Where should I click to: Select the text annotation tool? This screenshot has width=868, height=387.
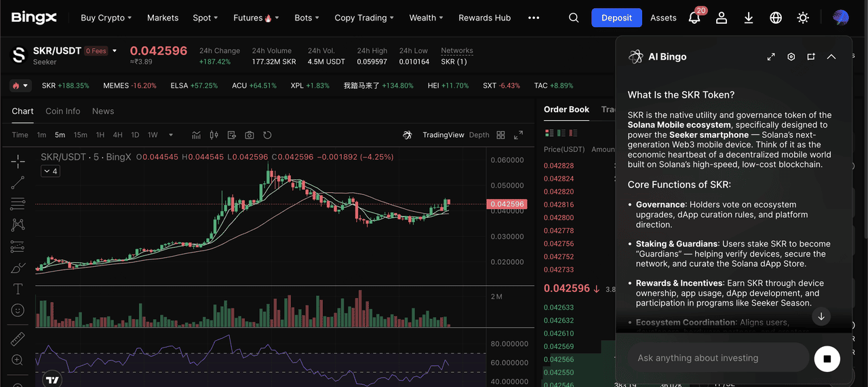pos(18,289)
